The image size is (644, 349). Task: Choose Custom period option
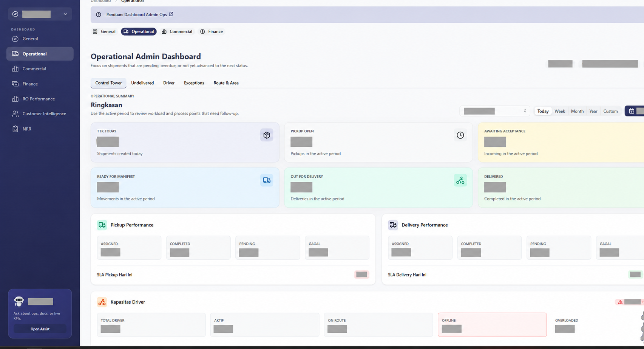610,111
